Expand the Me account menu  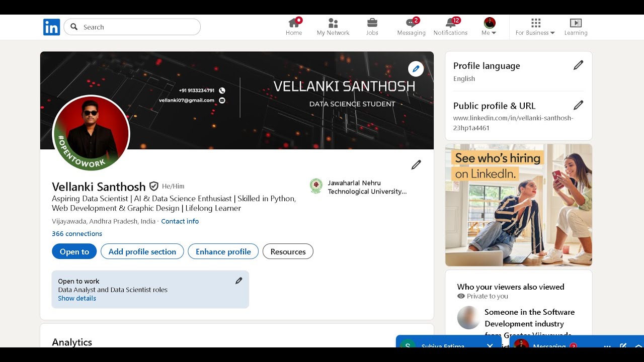pyautogui.click(x=489, y=27)
